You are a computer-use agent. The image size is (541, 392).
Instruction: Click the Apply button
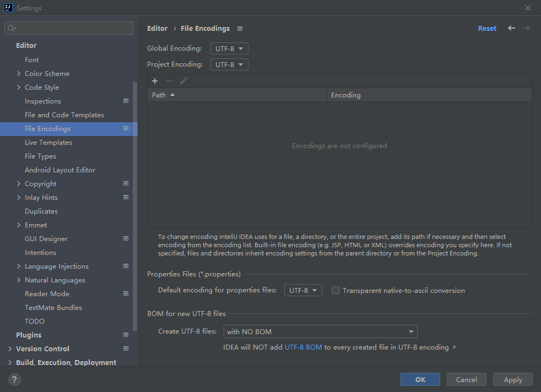pos(513,379)
